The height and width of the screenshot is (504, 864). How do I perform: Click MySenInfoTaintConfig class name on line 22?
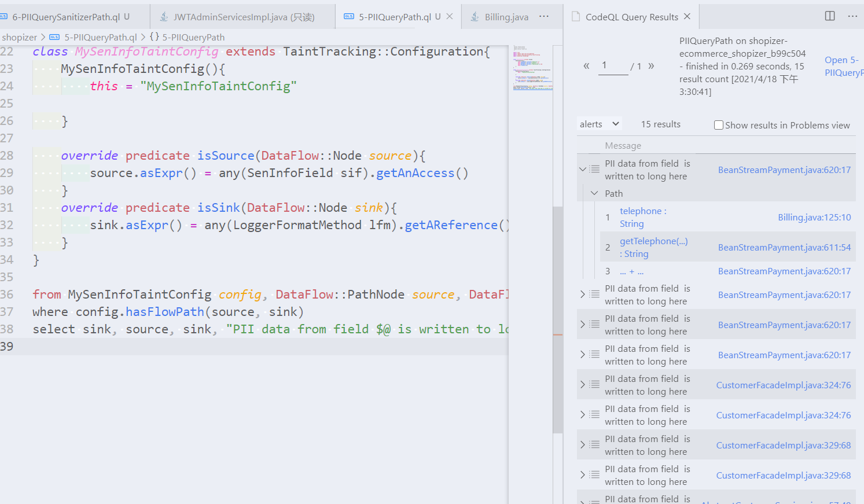point(147,51)
